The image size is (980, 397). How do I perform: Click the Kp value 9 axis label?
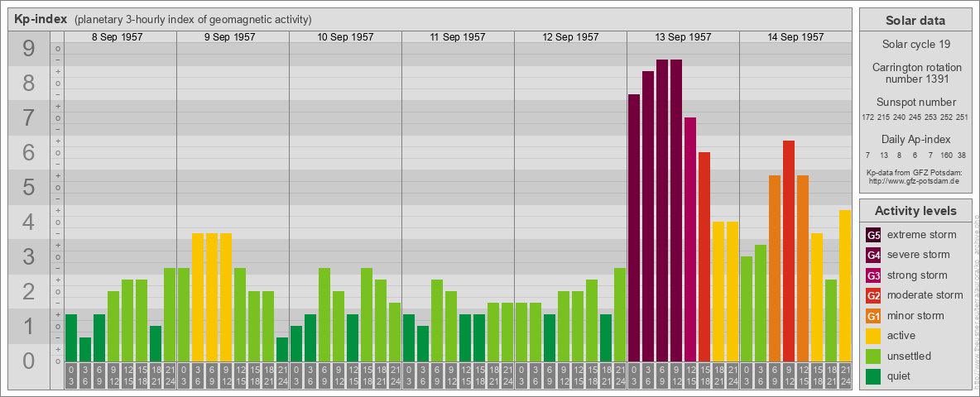(x=29, y=49)
